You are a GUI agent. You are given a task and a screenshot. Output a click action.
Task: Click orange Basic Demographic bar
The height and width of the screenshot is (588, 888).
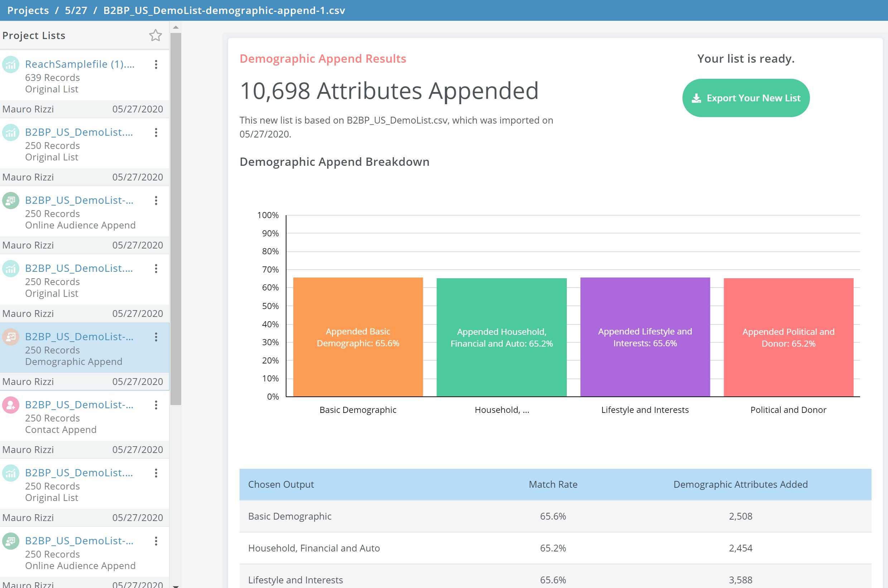(x=358, y=337)
